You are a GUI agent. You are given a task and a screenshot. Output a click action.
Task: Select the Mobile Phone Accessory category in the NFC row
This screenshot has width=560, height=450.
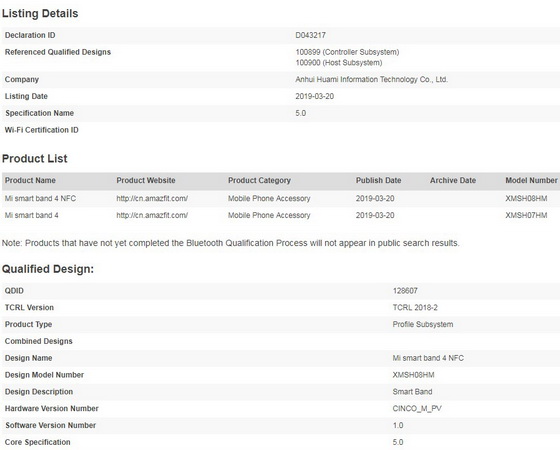[269, 198]
